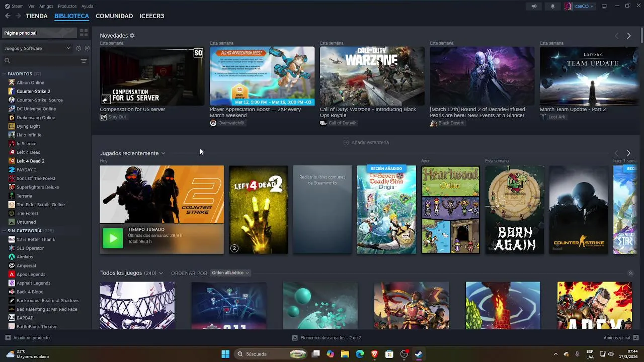Switch library to grid view icon
The width and height of the screenshot is (644, 362).
[84, 33]
